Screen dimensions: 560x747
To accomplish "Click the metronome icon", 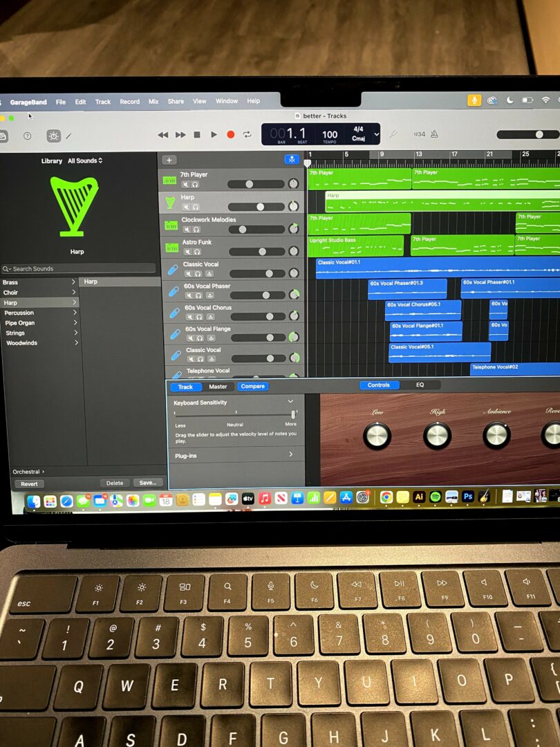I will tap(434, 134).
